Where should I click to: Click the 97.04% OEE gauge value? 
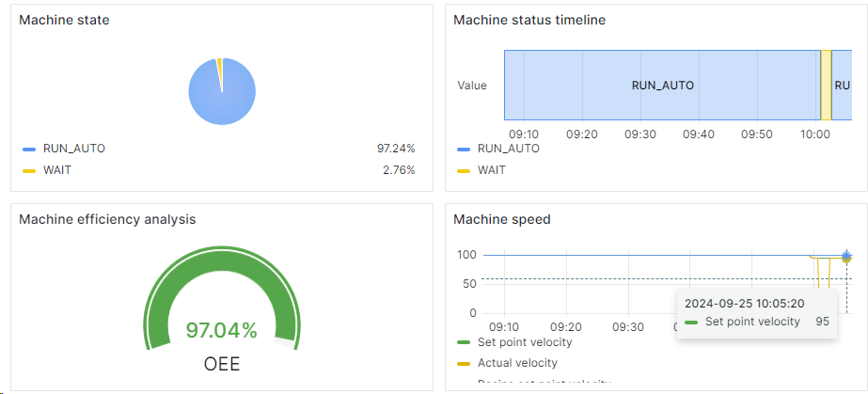[x=221, y=330]
